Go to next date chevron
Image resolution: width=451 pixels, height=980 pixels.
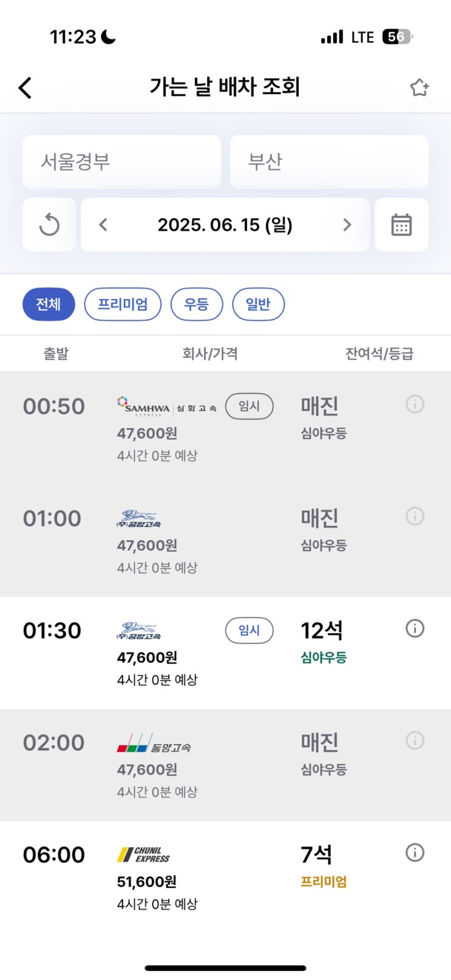click(347, 225)
